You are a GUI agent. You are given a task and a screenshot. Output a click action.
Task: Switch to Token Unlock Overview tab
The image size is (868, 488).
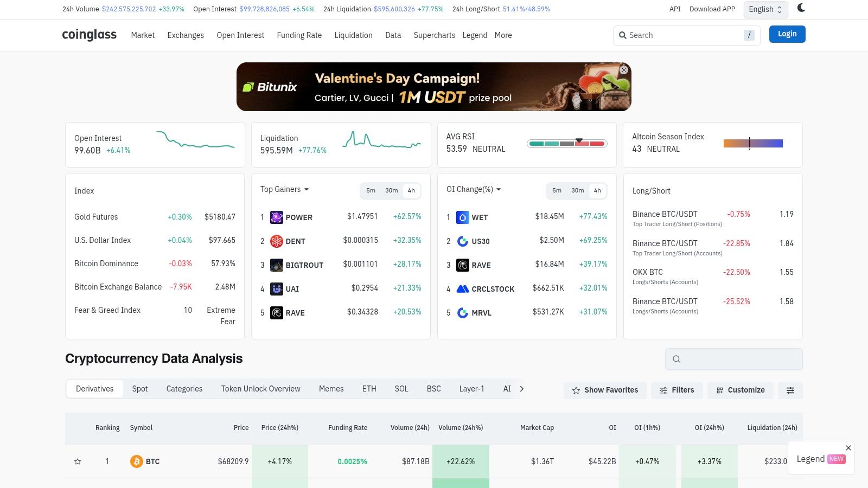pos(261,389)
